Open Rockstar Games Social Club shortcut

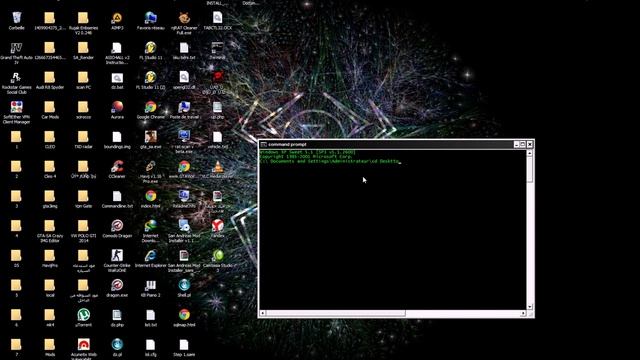pos(16,78)
